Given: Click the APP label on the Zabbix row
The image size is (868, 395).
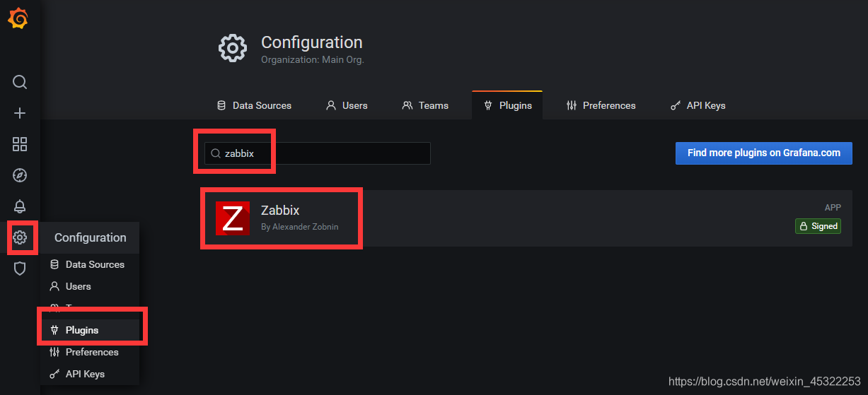Looking at the screenshot, I should pyautogui.click(x=833, y=208).
